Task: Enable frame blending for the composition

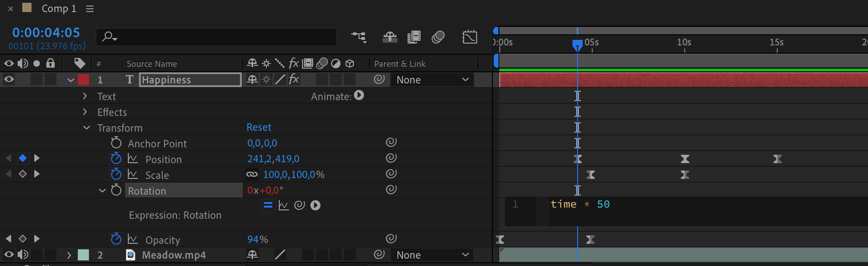Action: [x=414, y=37]
